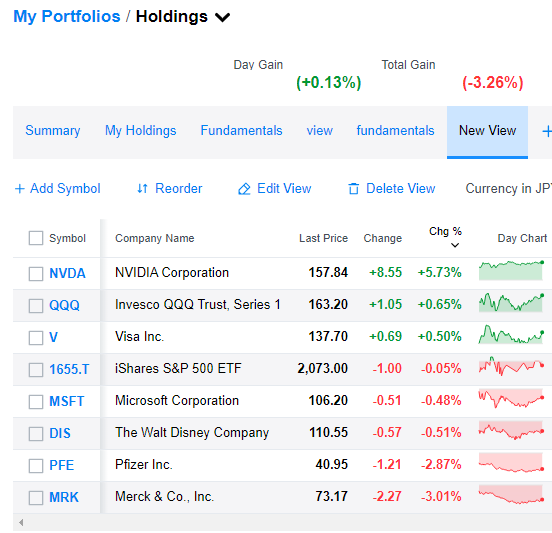Viewport: 552px width, 533px height.
Task: Click the Add Symbol label
Action: click(65, 189)
